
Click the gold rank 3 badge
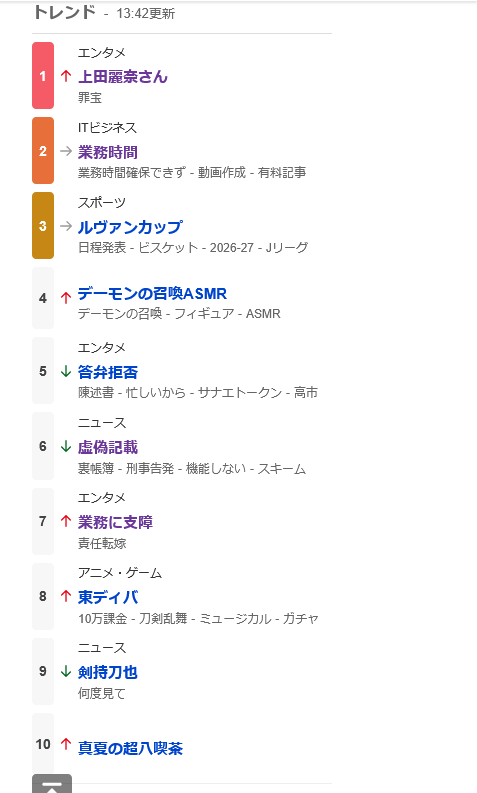point(43,226)
